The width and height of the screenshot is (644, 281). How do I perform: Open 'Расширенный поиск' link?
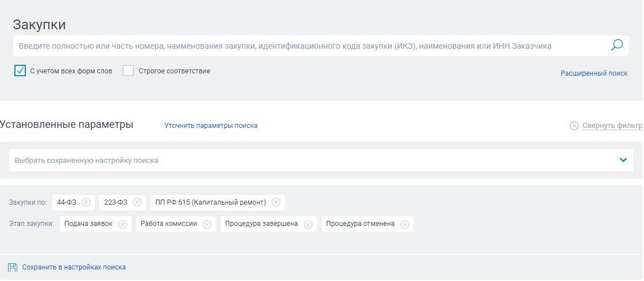[x=594, y=73]
